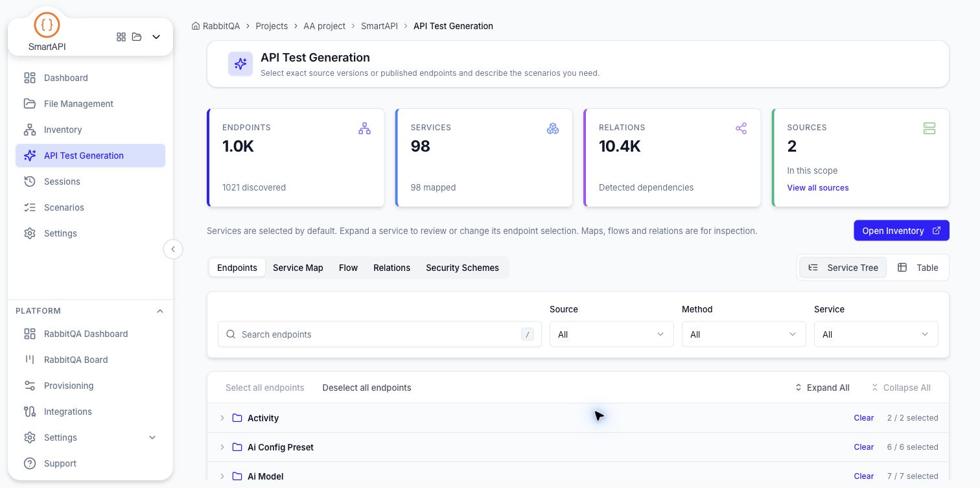Click the RabbitQA home breadcrumb

(x=216, y=26)
